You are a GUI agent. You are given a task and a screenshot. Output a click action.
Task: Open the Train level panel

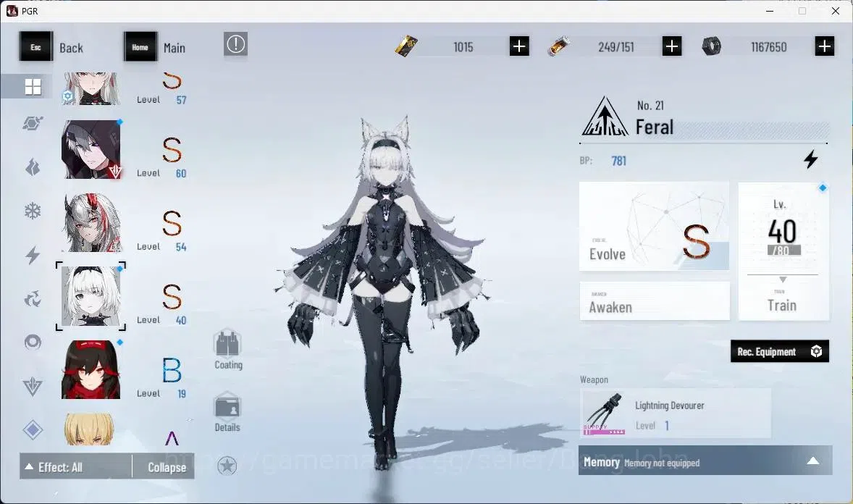783,251
